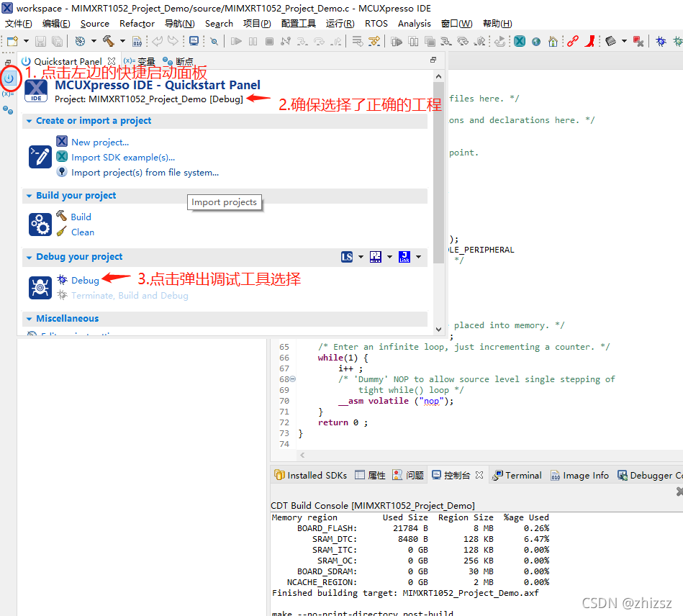Click the J-Link debug probe icon
The width and height of the screenshot is (683, 616).
[404, 257]
